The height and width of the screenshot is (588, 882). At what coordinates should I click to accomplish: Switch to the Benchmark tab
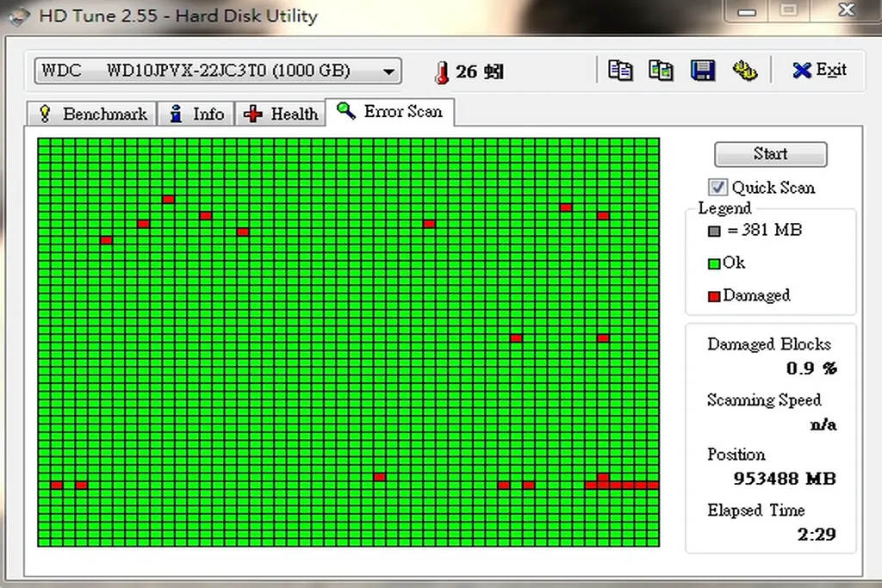[93, 114]
